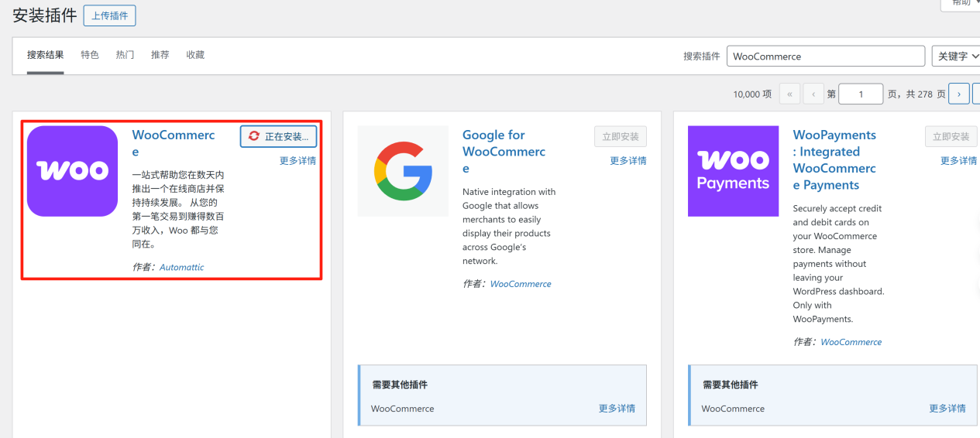The image size is (980, 438).
Task: Click the description starting Securely accept credit
Action: 838,264
